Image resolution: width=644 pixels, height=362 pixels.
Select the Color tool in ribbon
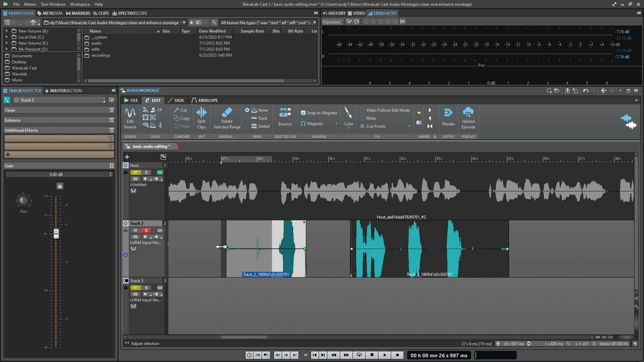point(348,114)
